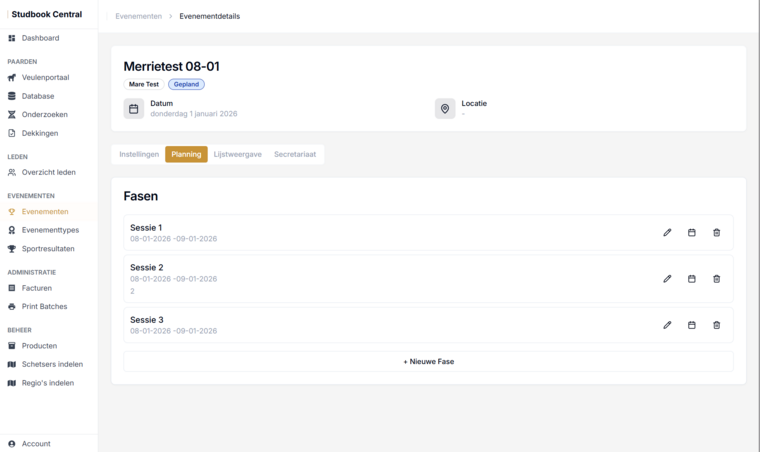Screen dimensions: 760x452
Task: Go to Onderzoeken page
Action: [45, 115]
